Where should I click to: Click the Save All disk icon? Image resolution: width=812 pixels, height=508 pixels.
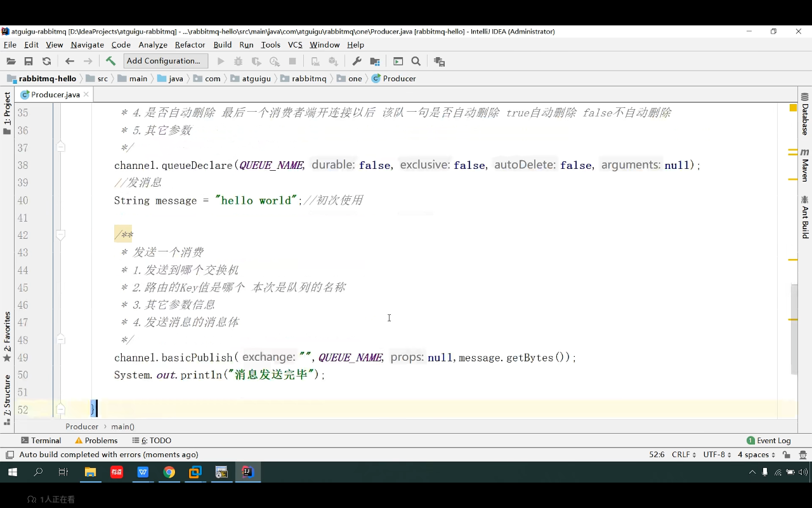(29, 61)
